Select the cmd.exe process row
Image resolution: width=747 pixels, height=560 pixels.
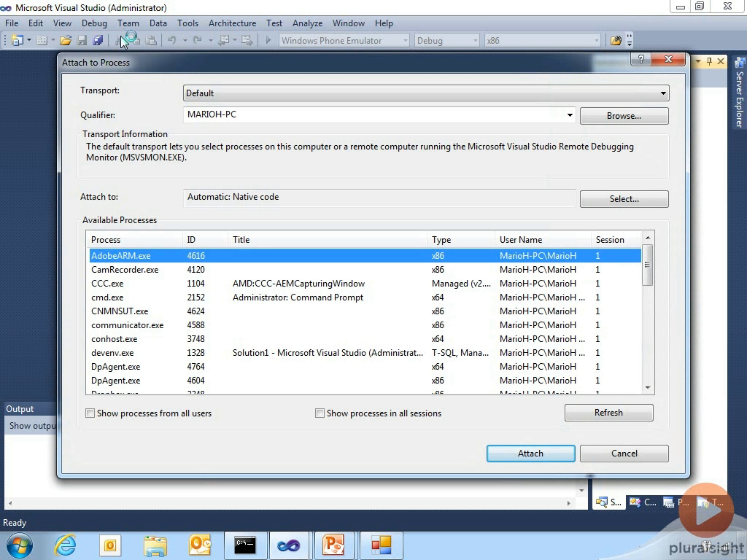click(x=365, y=297)
